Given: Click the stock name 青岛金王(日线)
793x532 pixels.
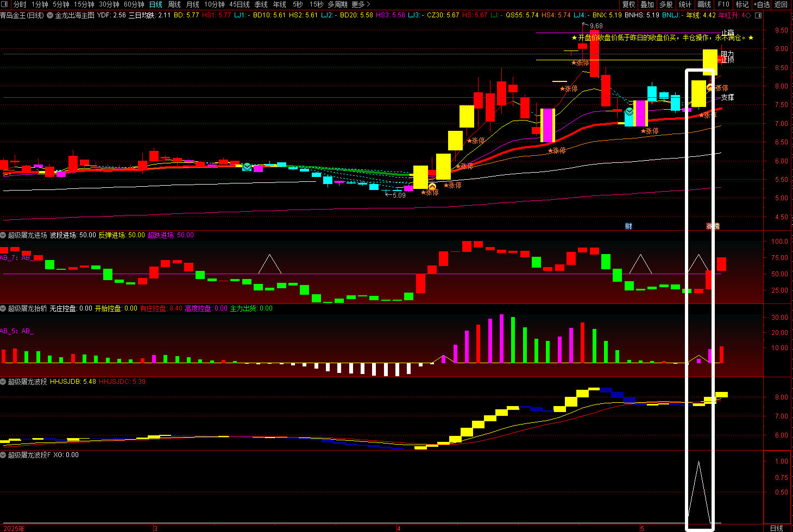Looking at the screenshot, I should pos(22,15).
